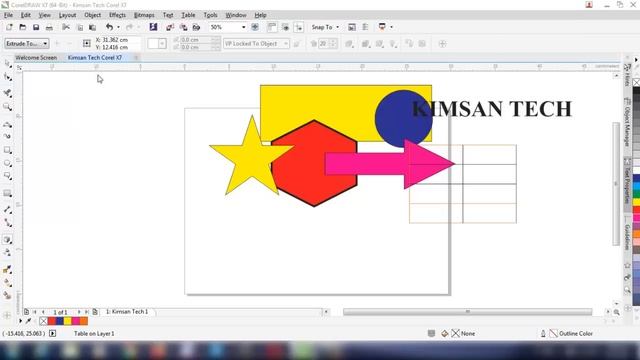Select the Rectangle tool in toolbox
The width and height of the screenshot is (640, 360).
click(x=7, y=150)
